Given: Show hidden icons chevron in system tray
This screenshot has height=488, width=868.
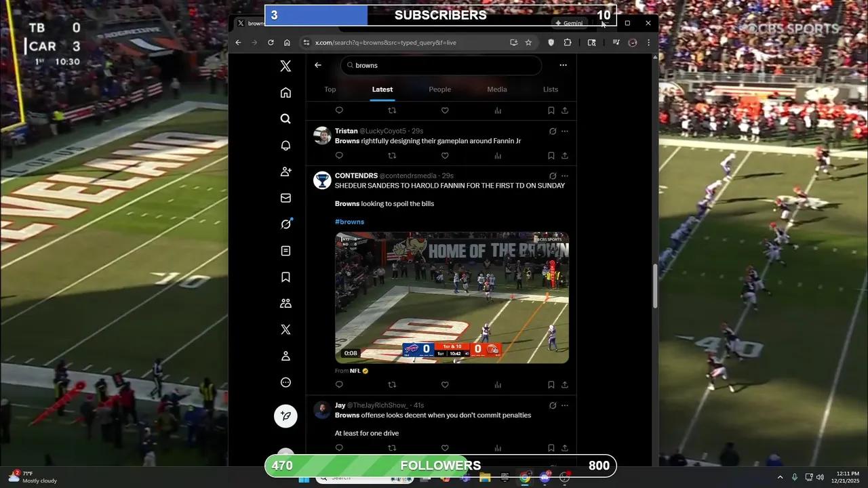Looking at the screenshot, I should point(780,477).
